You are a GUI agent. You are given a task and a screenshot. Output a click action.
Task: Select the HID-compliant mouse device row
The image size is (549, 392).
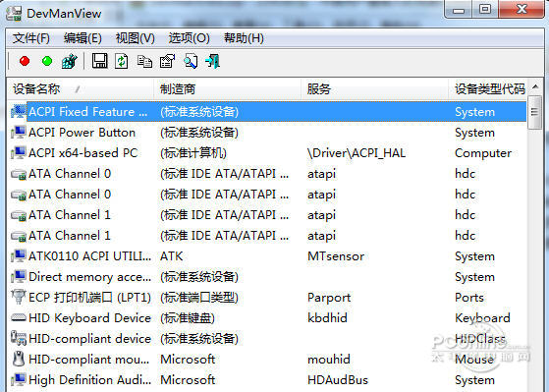(268, 359)
